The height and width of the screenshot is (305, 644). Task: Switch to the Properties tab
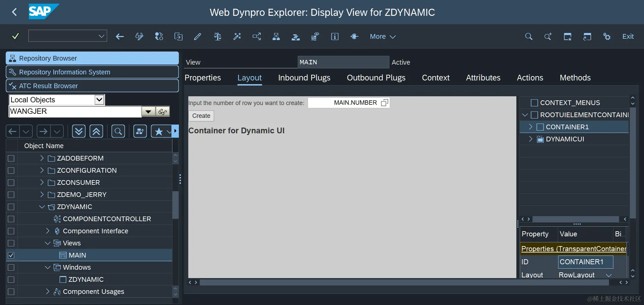203,78
